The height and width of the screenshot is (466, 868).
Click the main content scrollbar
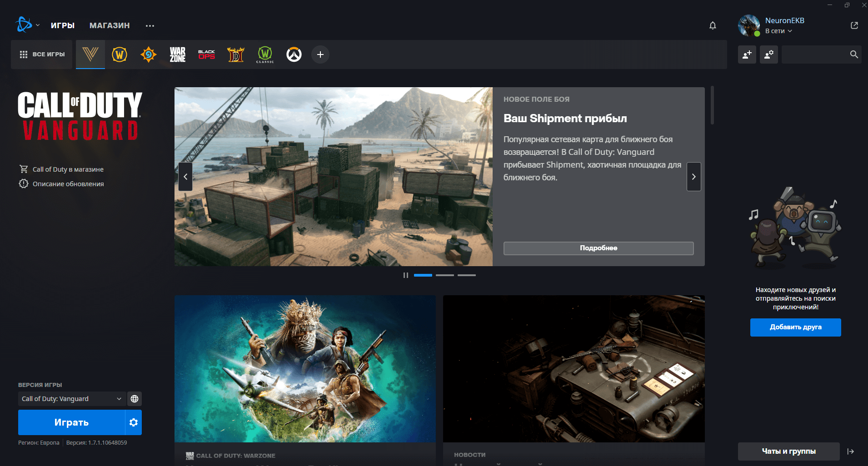(x=712, y=105)
